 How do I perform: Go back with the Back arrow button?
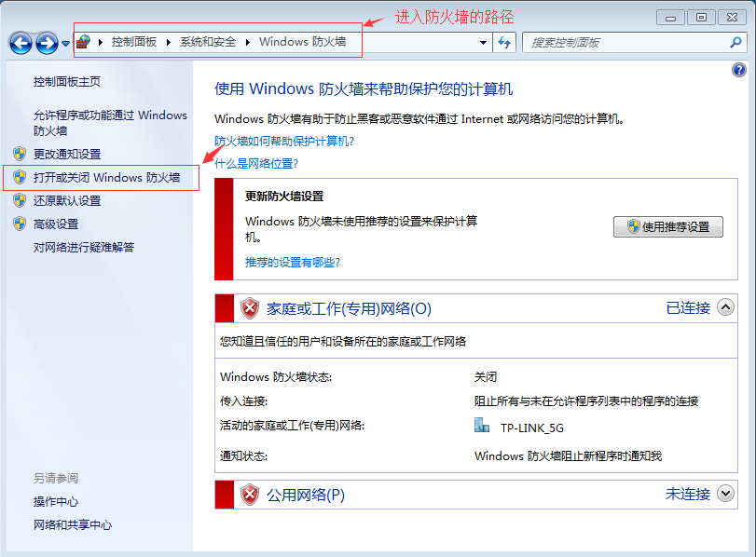pyautogui.click(x=21, y=44)
